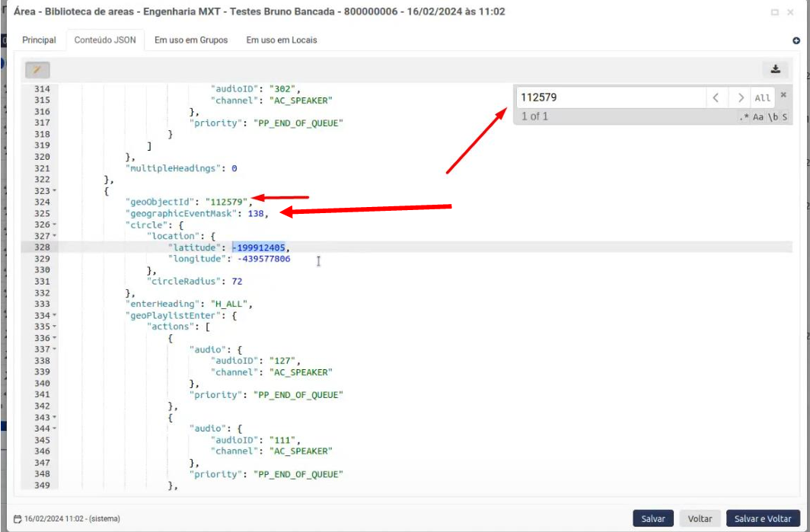
Task: Click the maximize dialog icon in title bar
Action: pyautogui.click(x=775, y=12)
